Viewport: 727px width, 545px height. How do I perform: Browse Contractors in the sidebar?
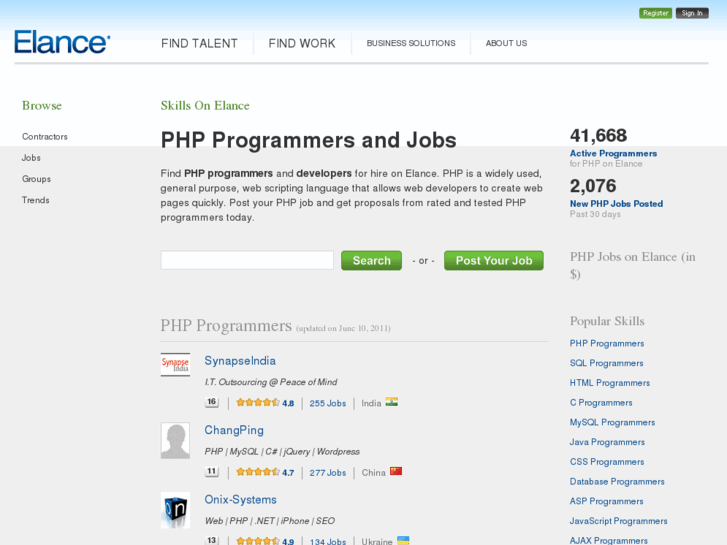pyautogui.click(x=45, y=137)
